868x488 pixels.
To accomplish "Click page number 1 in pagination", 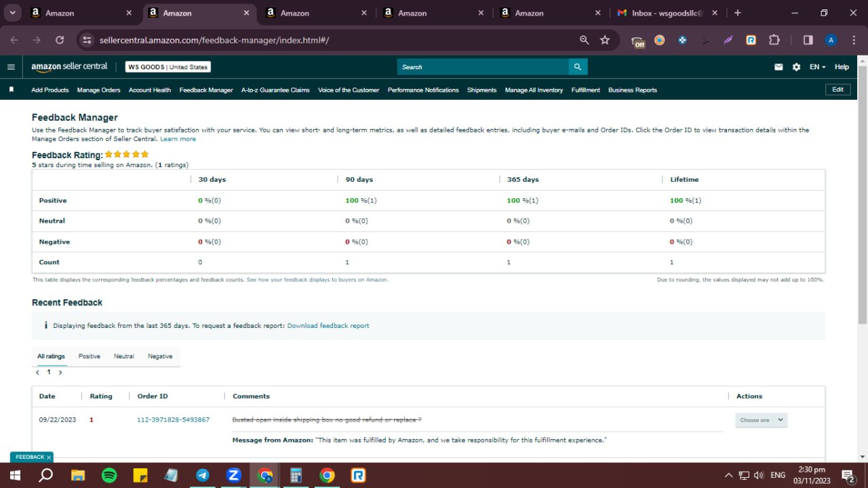I will [x=49, y=372].
